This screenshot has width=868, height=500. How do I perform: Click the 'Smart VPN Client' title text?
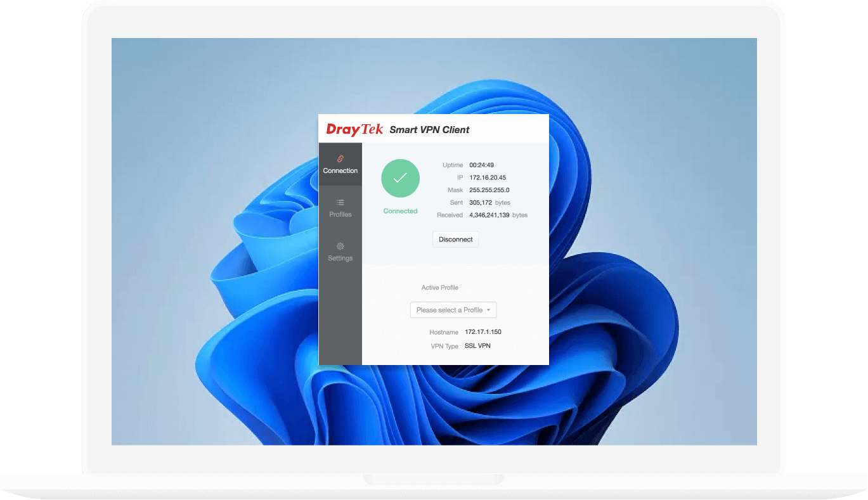[429, 130]
